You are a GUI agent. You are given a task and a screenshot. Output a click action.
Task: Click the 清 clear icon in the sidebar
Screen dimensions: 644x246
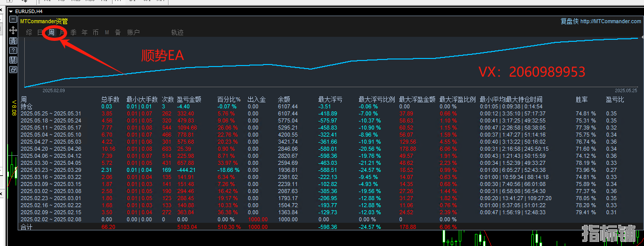click(13, 40)
